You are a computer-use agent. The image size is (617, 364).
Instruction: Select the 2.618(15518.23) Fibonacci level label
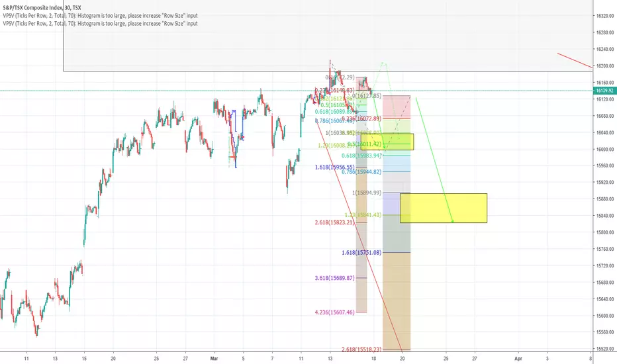tap(361, 349)
